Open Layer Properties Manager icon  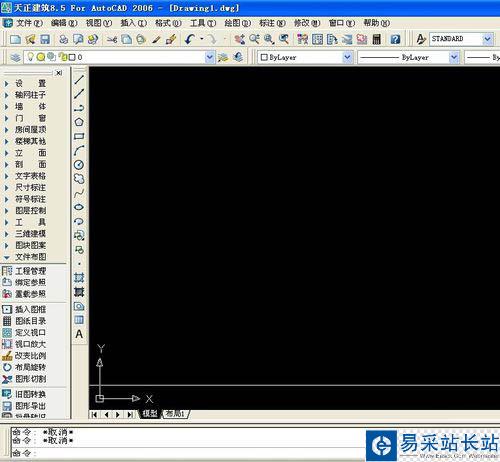15,57
